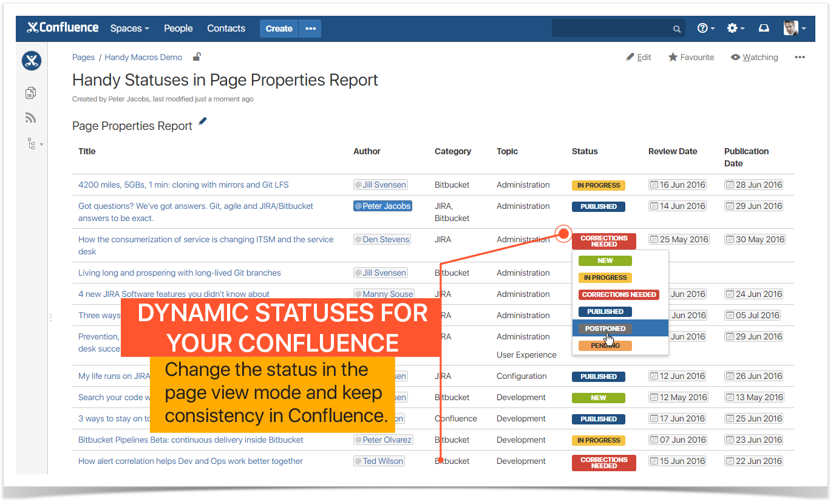Click the green NEW status in Development row
This screenshot has height=504, width=836.
pos(599,398)
